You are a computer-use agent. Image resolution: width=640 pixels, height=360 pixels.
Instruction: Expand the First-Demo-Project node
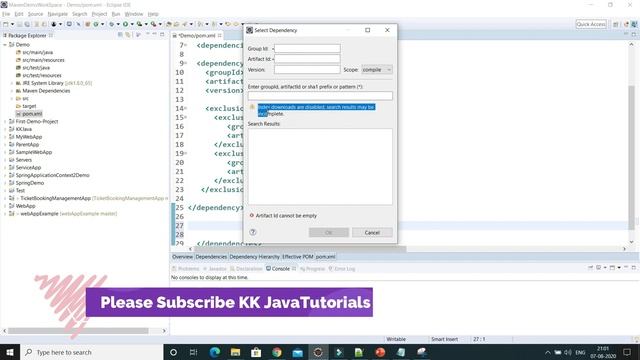coord(5,122)
